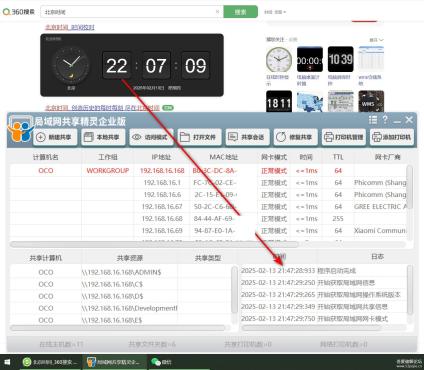424x370 pixels.
Task: Click the 添加打印机 add printer button
Action: tap(392, 137)
